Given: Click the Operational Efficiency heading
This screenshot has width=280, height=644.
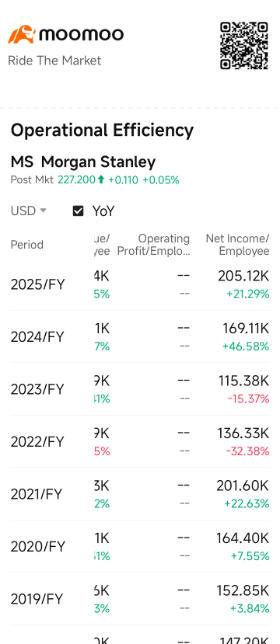Looking at the screenshot, I should [102, 131].
